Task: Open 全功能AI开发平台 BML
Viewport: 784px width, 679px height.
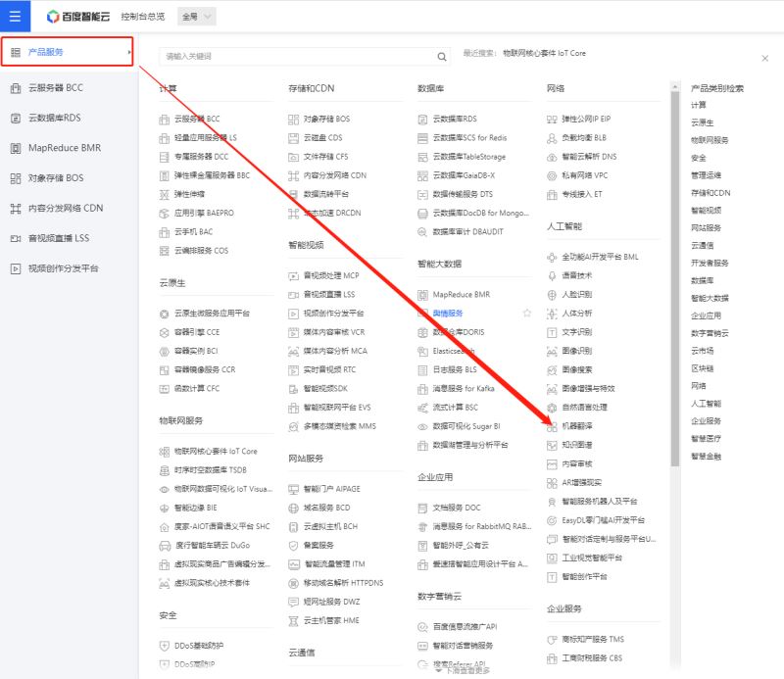Action: [x=600, y=257]
